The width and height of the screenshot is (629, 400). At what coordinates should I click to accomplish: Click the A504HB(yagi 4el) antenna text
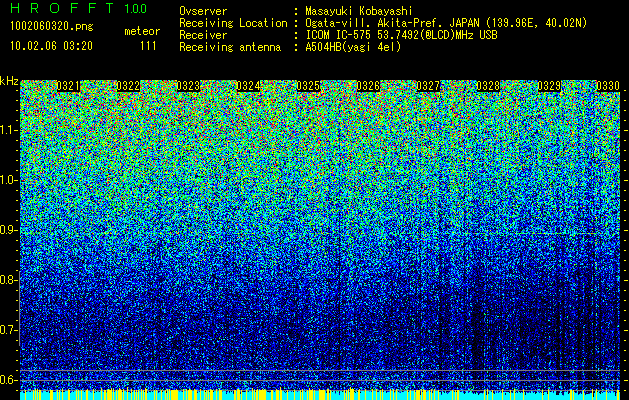353,47
